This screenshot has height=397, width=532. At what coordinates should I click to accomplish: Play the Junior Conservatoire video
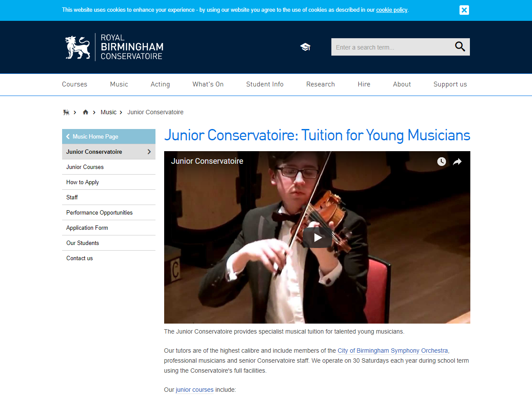click(x=317, y=238)
